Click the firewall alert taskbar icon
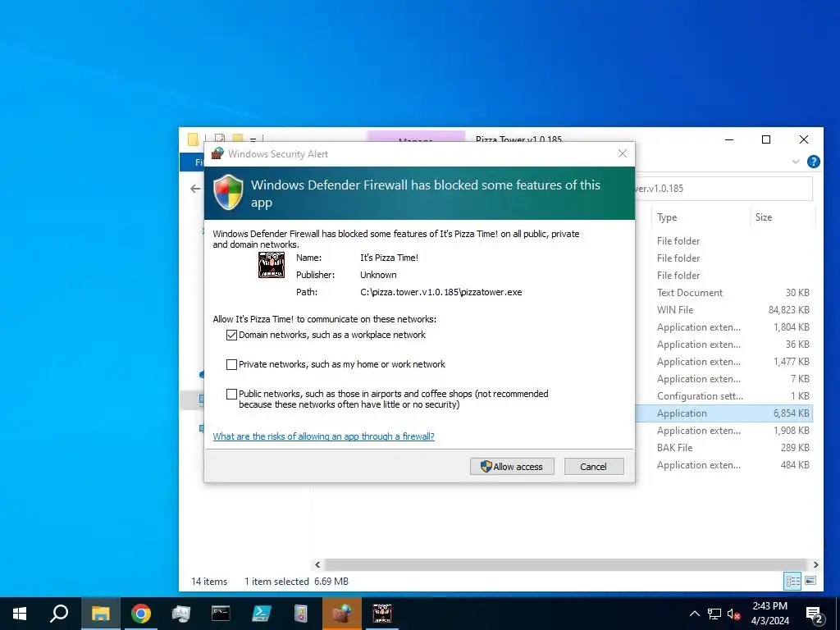 (x=342, y=614)
